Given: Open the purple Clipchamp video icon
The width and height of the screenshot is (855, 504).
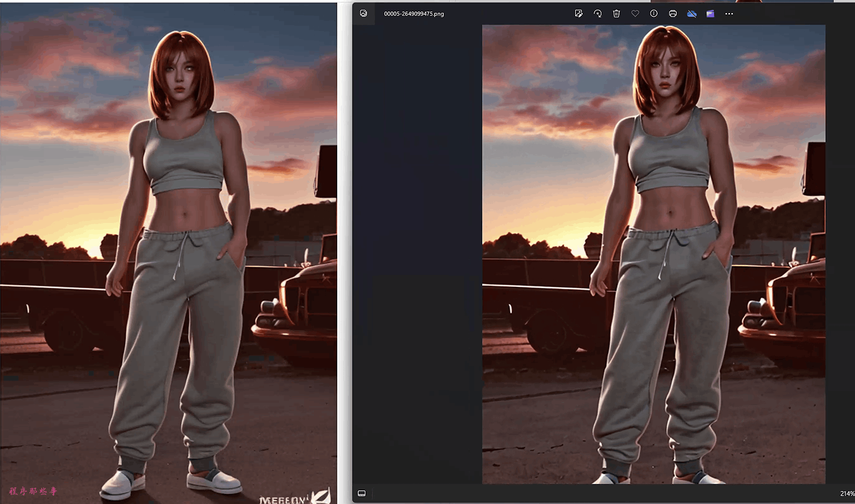Looking at the screenshot, I should 710,14.
